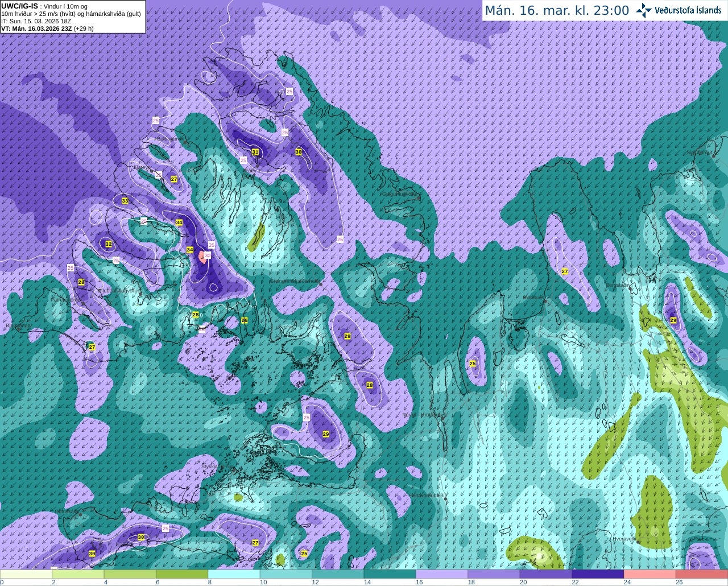Click the Bolungarvík station label
The image size is (728, 586).
[x=169, y=138]
